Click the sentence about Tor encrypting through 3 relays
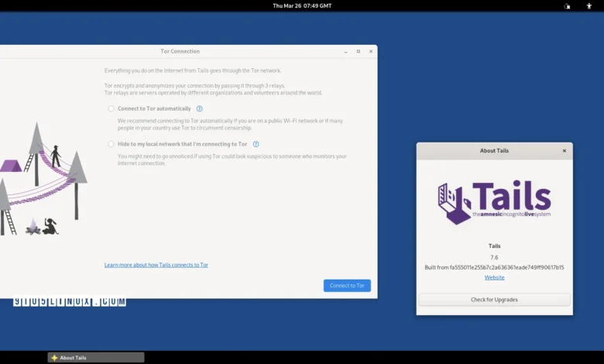 coord(194,85)
